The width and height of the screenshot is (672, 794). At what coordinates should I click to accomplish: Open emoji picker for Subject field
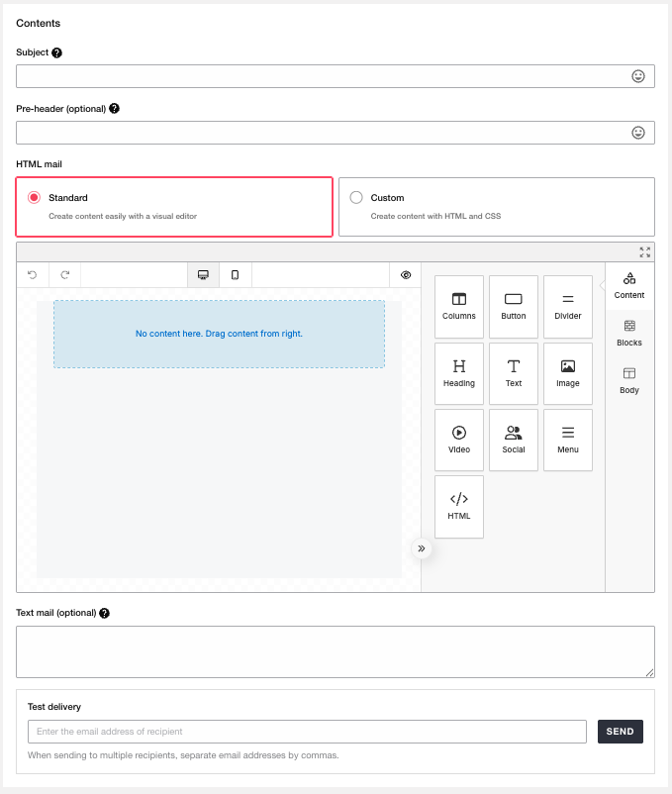pyautogui.click(x=638, y=76)
